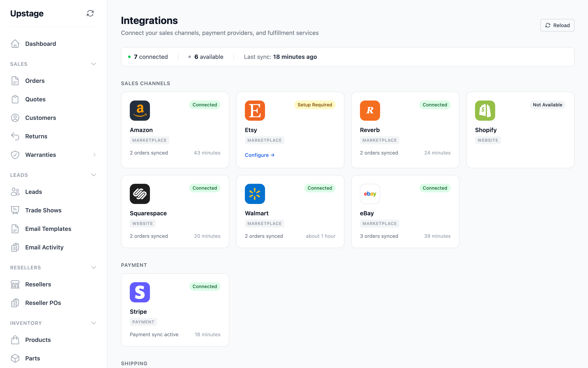
Task: Click the eBay logo icon
Action: [370, 194]
